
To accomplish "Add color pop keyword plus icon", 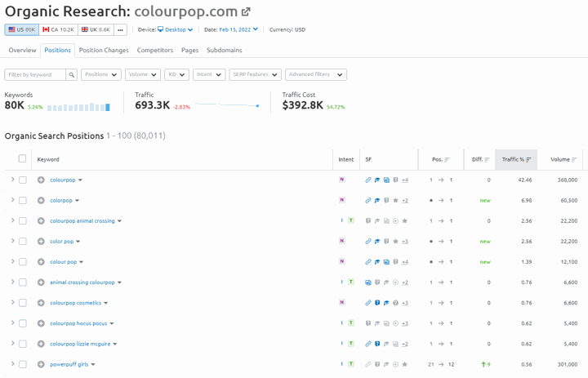I will tap(41, 242).
